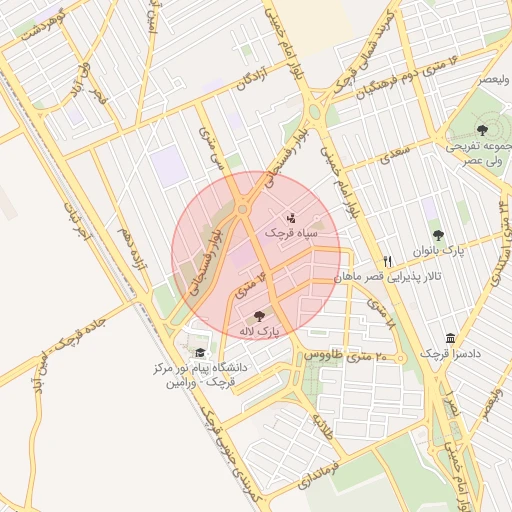Click the tree icon of ولی عصر complex
This screenshot has height=512, width=512.
[x=482, y=130]
